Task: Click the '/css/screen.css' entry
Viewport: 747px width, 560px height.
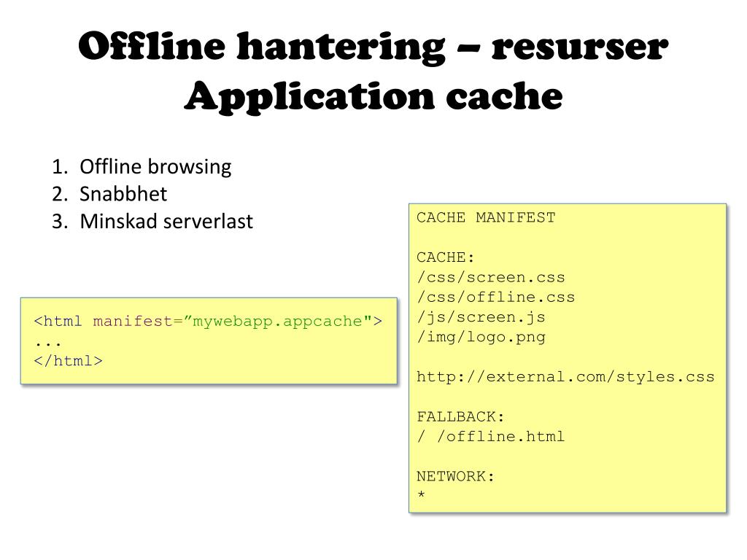Action: tap(491, 277)
